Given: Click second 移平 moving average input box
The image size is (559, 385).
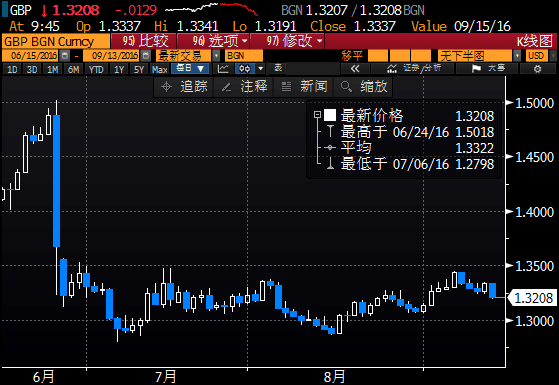Looking at the screenshot, I should pos(399,56).
